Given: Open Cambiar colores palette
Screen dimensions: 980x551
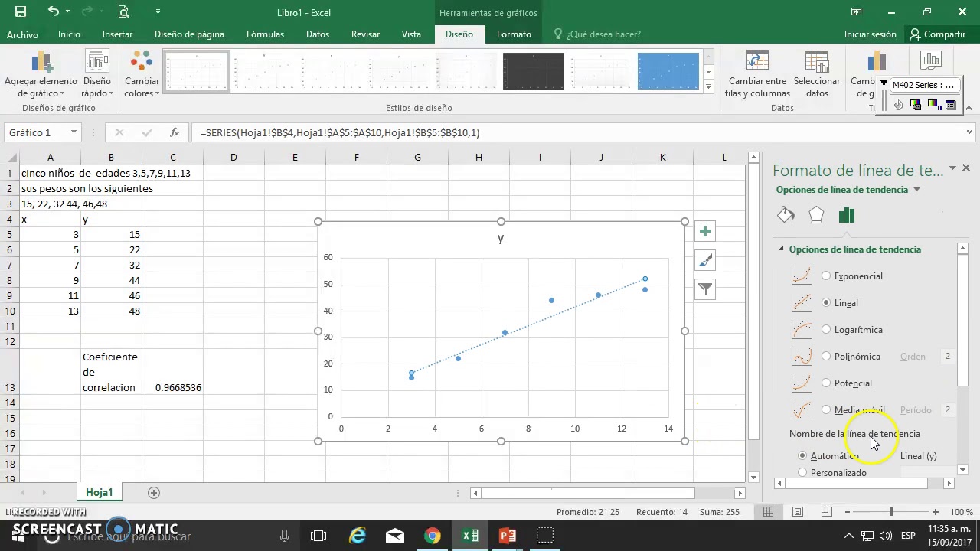Looking at the screenshot, I should point(142,75).
